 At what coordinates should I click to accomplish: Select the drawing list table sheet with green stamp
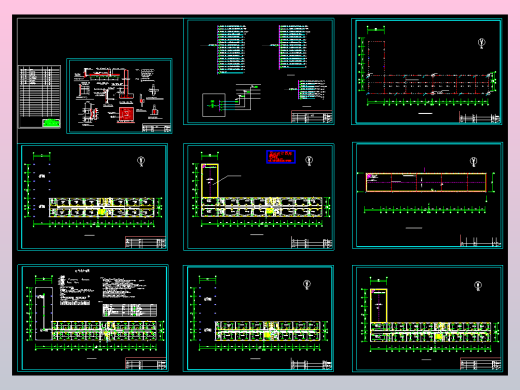click(39, 97)
